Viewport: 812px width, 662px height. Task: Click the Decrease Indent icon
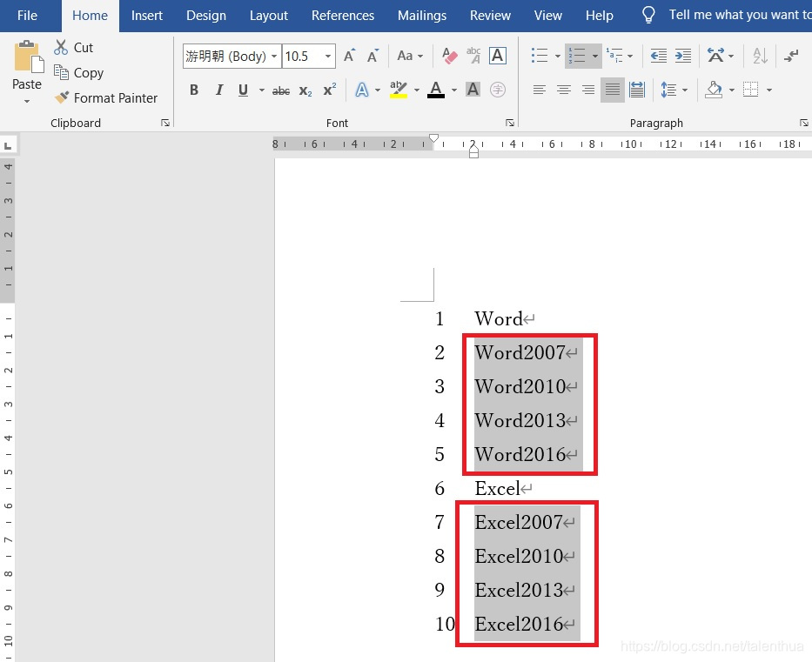pos(658,56)
